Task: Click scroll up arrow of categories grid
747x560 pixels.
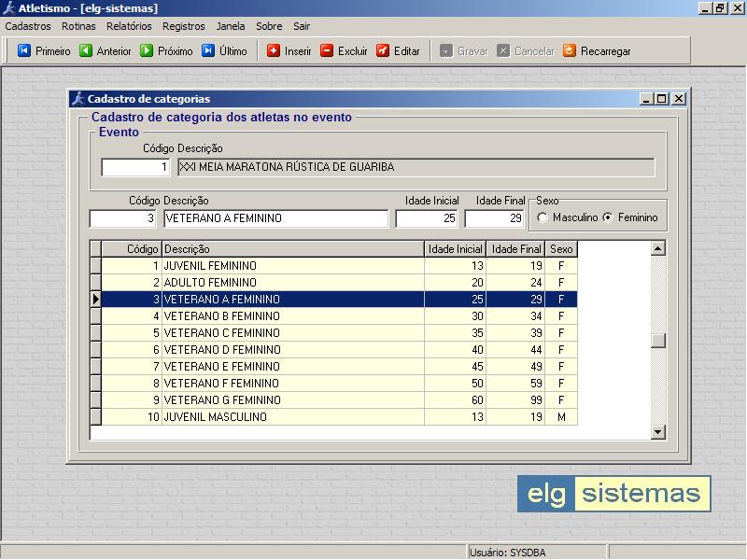Action: (658, 248)
